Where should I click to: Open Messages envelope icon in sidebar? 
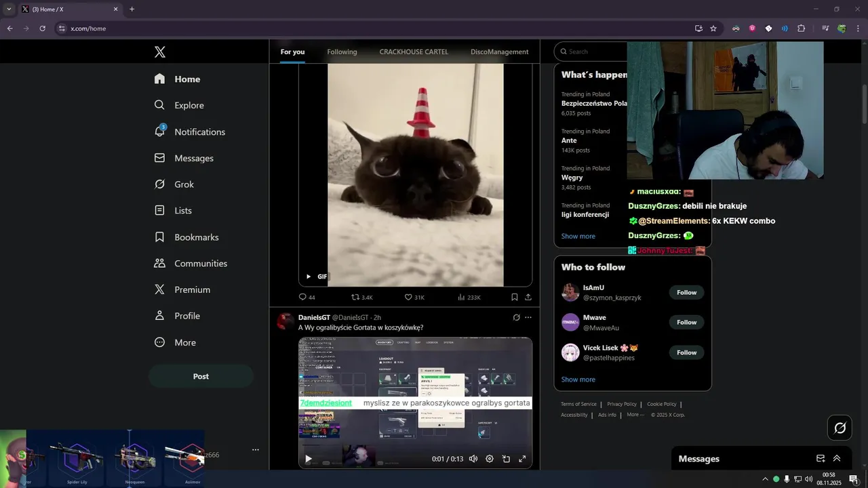(x=159, y=158)
